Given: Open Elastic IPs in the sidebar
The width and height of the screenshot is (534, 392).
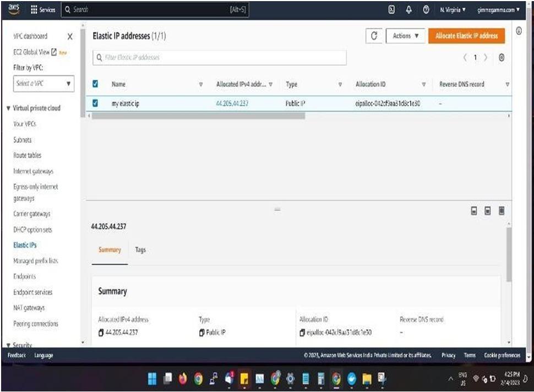Looking at the screenshot, I should [x=25, y=245].
